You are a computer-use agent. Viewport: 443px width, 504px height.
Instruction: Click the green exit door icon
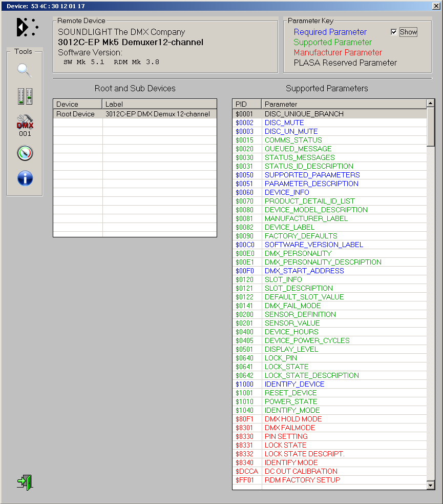(x=24, y=482)
